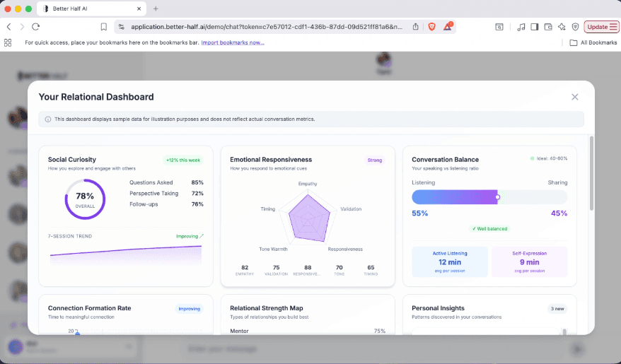
Task: Toggle the browser sidebar panel icon
Action: point(535,27)
